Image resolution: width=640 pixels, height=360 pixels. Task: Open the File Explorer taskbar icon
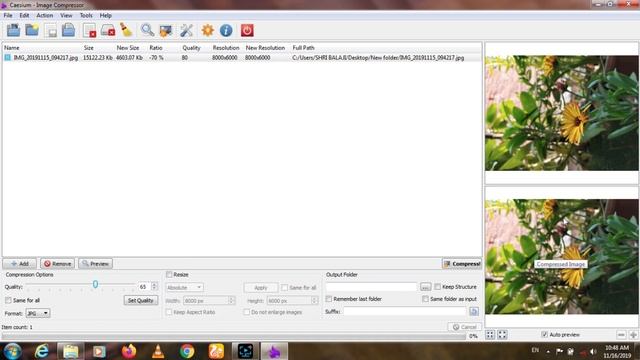pos(71,351)
